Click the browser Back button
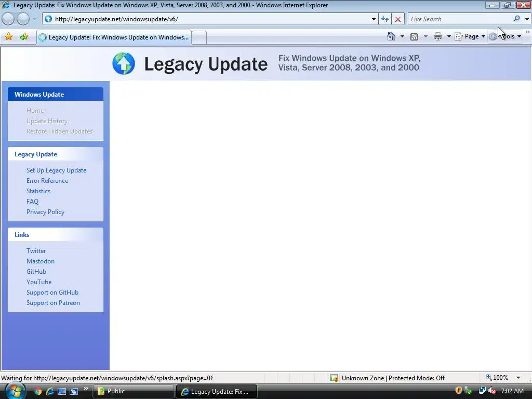 pos(8,19)
